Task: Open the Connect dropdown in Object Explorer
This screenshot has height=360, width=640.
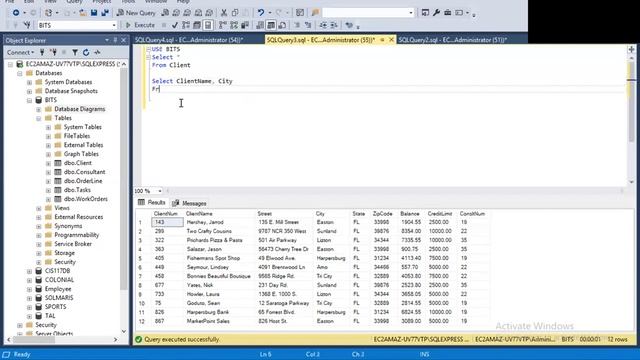Action: pyautogui.click(x=20, y=52)
